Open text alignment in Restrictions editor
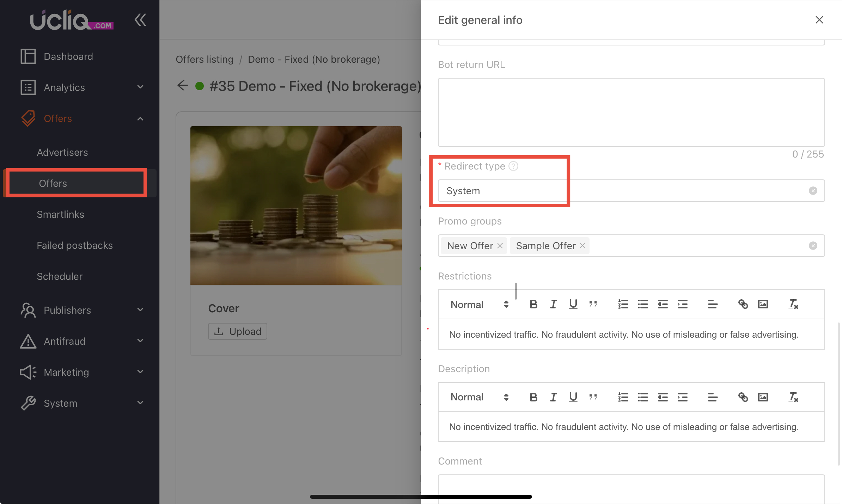This screenshot has height=504, width=842. click(713, 304)
